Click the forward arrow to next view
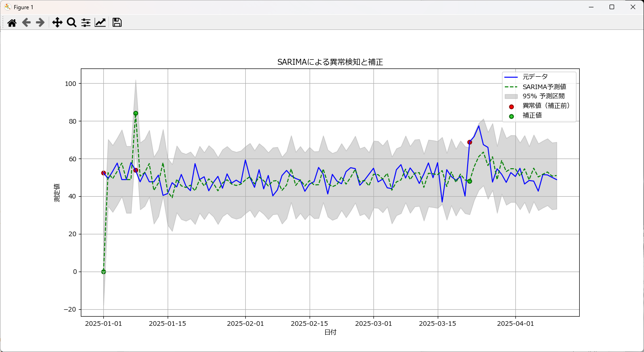644x352 pixels. click(40, 22)
